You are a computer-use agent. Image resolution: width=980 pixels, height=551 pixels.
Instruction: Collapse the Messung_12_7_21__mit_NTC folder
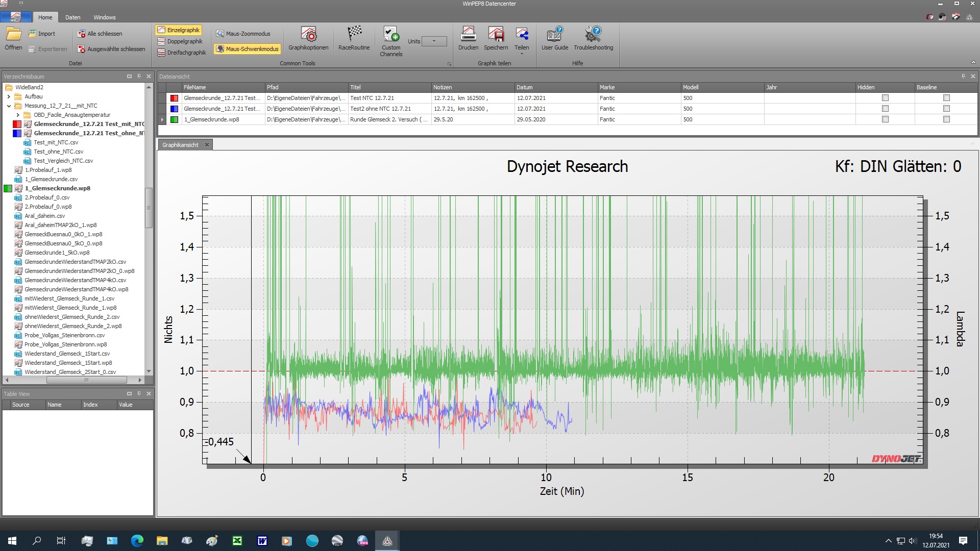(9, 106)
